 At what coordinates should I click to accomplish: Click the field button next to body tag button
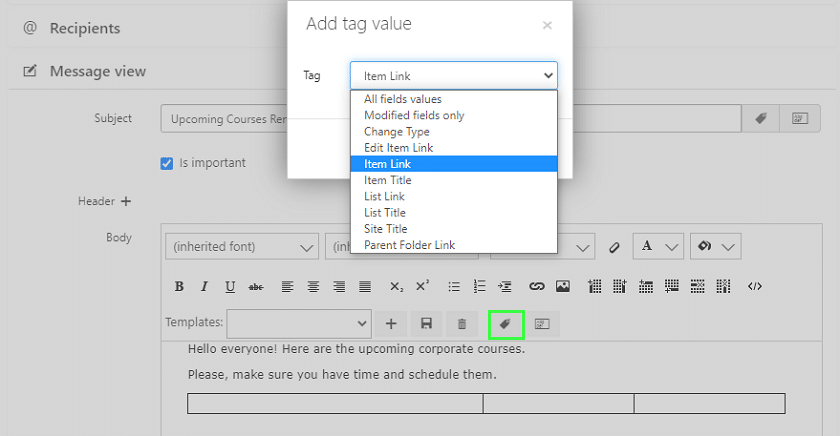coord(542,324)
